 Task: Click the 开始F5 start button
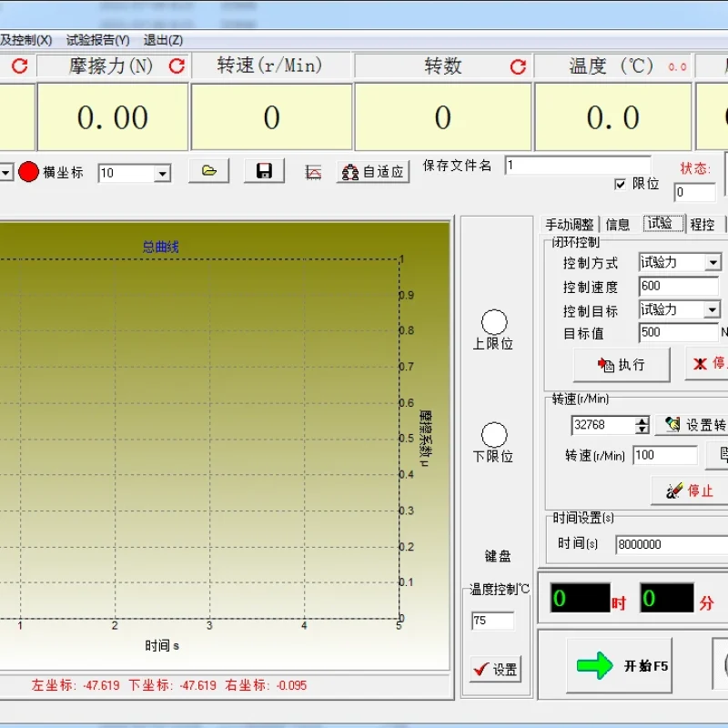tap(620, 665)
